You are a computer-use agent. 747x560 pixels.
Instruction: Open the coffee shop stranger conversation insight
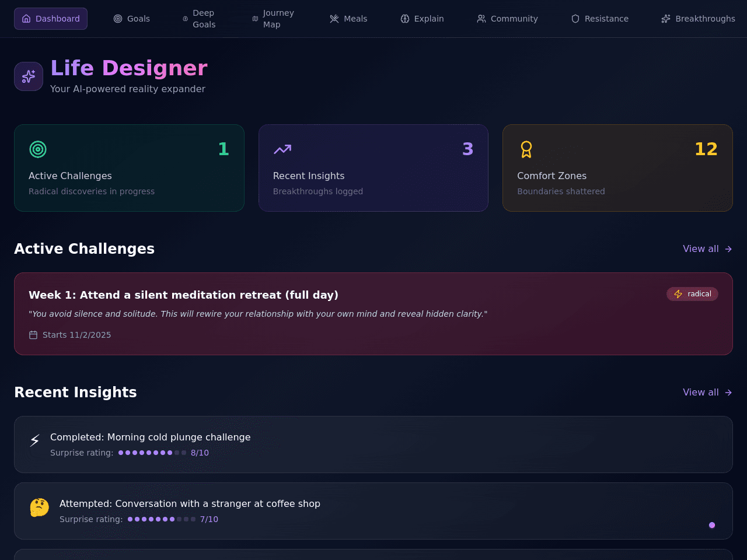tap(373, 511)
